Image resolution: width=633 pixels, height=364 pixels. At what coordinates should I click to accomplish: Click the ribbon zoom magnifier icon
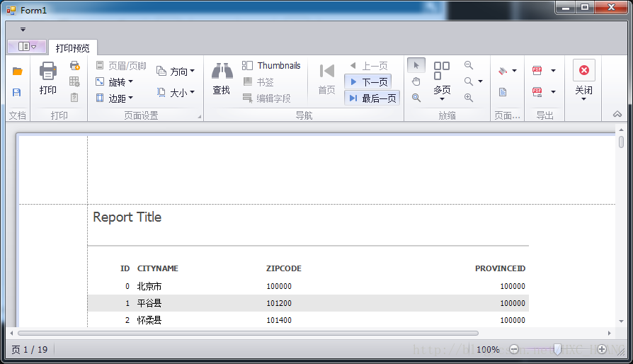pyautogui.click(x=469, y=81)
